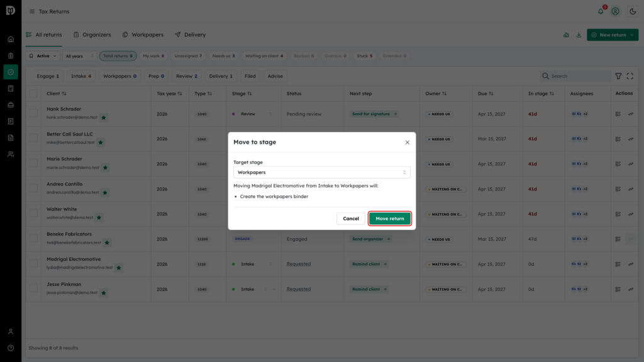Open the All years dropdown

pyautogui.click(x=79, y=56)
